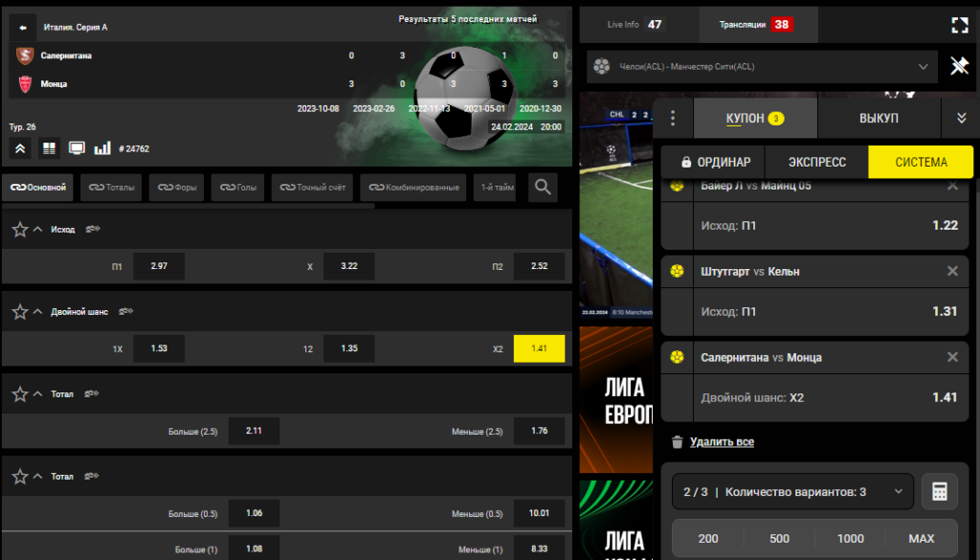Favorite the Двойной шанс market star

click(20, 312)
